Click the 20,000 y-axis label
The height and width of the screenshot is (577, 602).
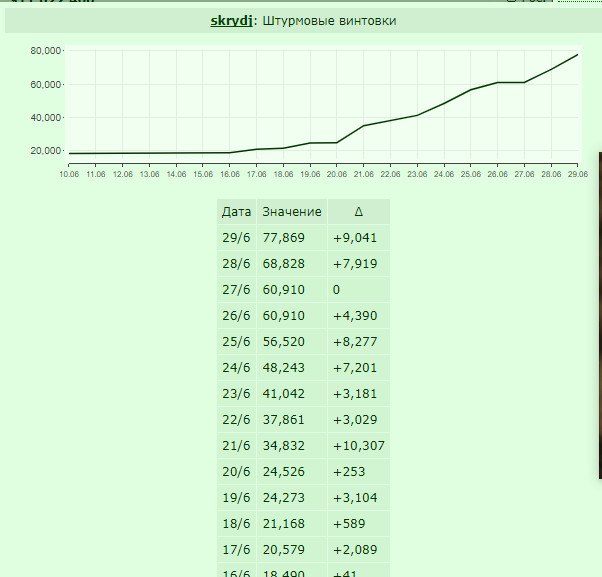coord(46,150)
